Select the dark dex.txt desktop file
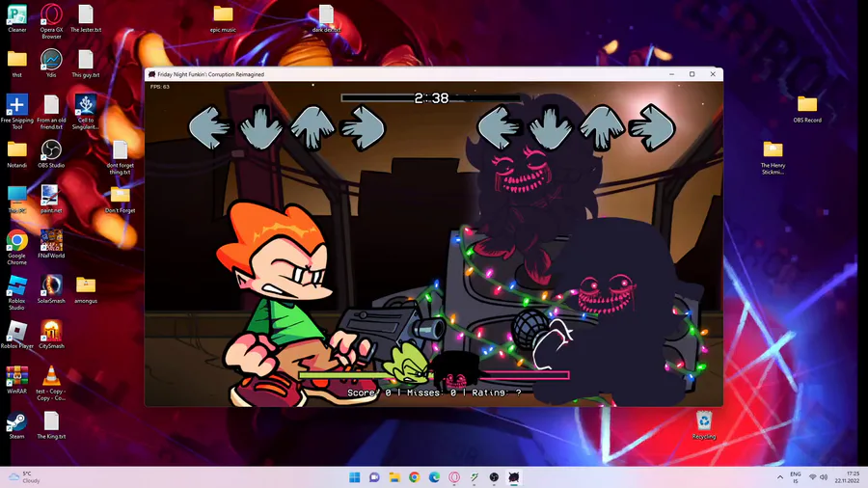 [x=326, y=18]
